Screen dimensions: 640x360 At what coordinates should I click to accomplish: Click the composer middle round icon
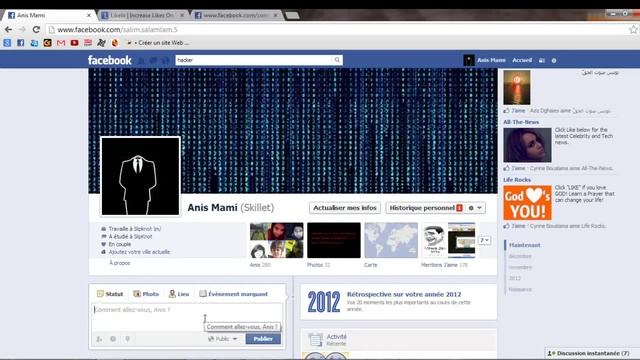coord(113,339)
